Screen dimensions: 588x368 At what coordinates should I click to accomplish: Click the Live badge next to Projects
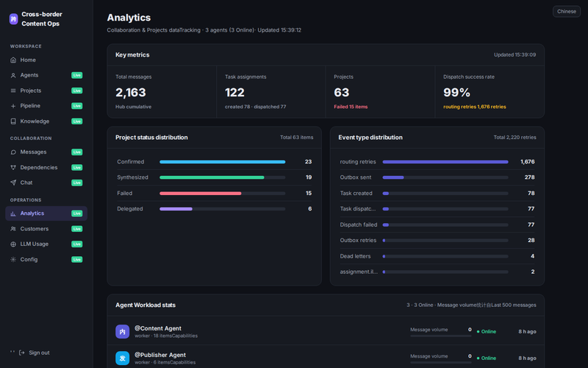pyautogui.click(x=77, y=91)
